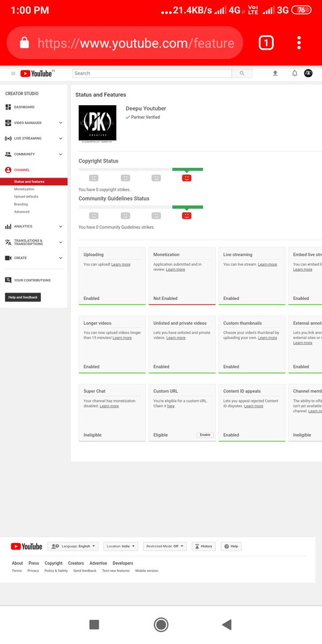
Task: Open Learn more link on Live streaming card
Action: coord(267,265)
